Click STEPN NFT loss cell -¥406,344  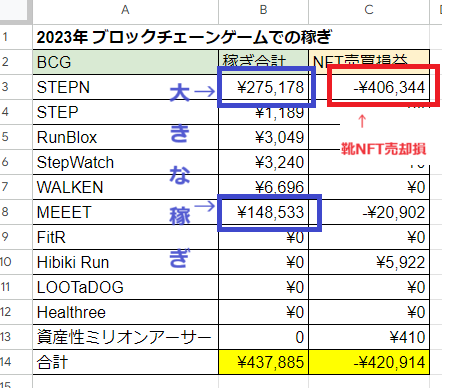coord(369,87)
